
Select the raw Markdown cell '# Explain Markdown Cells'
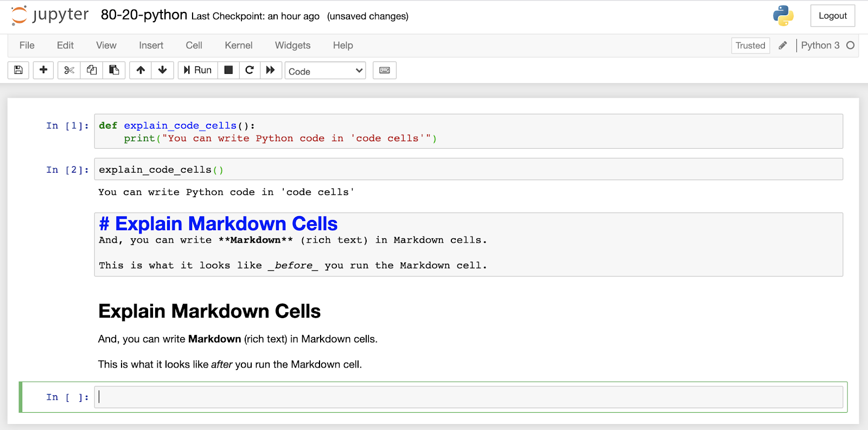pyautogui.click(x=469, y=245)
